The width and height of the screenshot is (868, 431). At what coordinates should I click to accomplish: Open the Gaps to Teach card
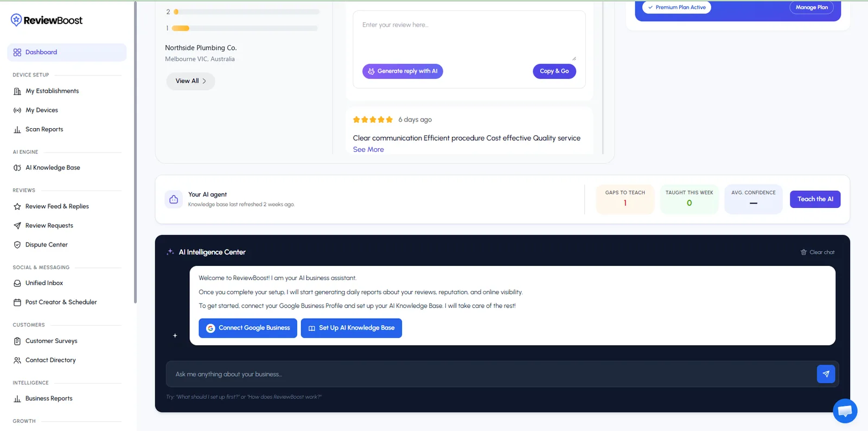point(625,199)
